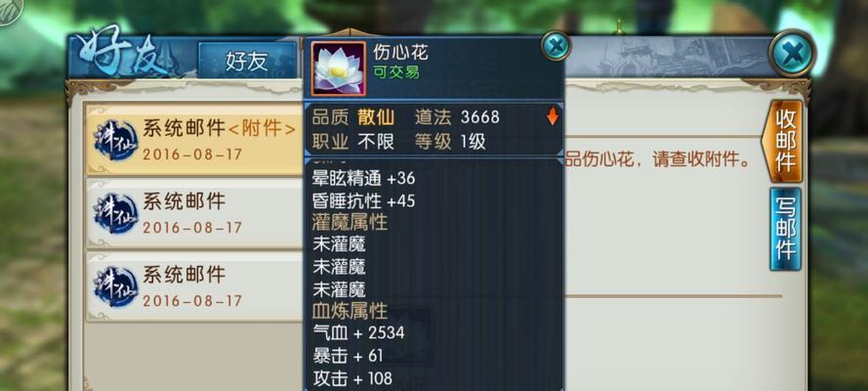
Task: Click the 伤心花 lotus item icon
Action: coord(338,68)
